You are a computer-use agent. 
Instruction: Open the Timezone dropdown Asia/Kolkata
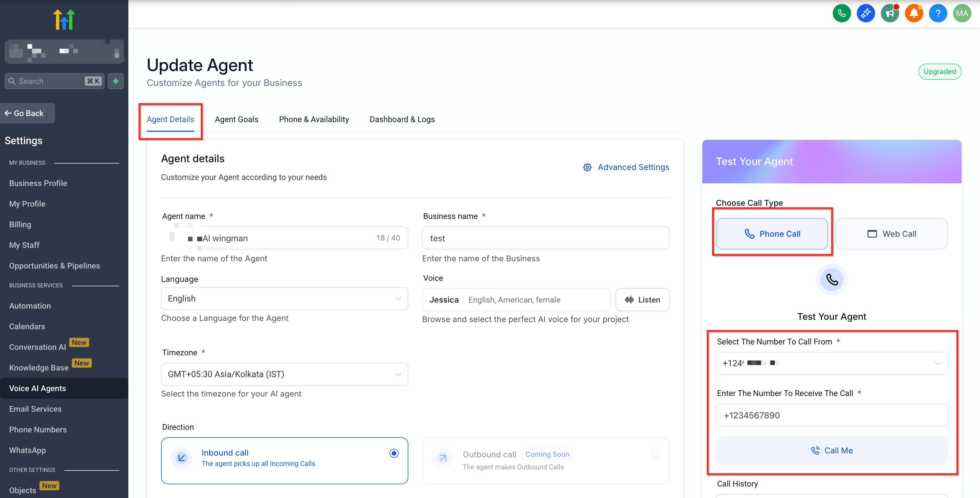pos(284,374)
